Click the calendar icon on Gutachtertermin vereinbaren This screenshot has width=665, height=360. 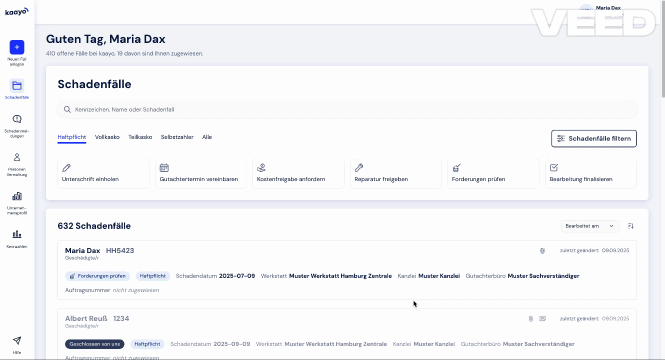pyautogui.click(x=164, y=167)
